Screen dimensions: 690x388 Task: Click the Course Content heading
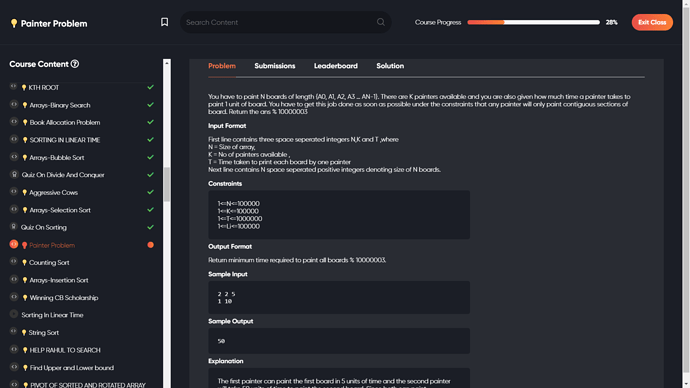tap(39, 64)
